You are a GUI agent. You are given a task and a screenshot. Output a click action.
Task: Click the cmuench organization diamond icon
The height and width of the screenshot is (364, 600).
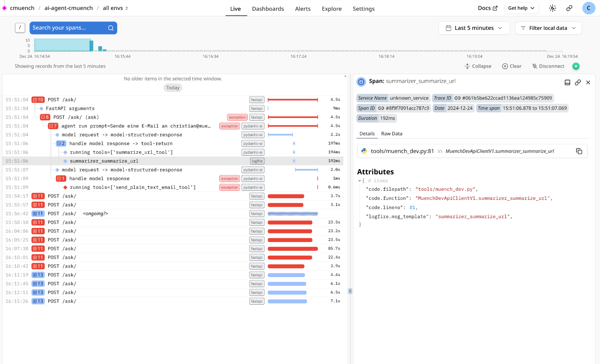(4, 8)
